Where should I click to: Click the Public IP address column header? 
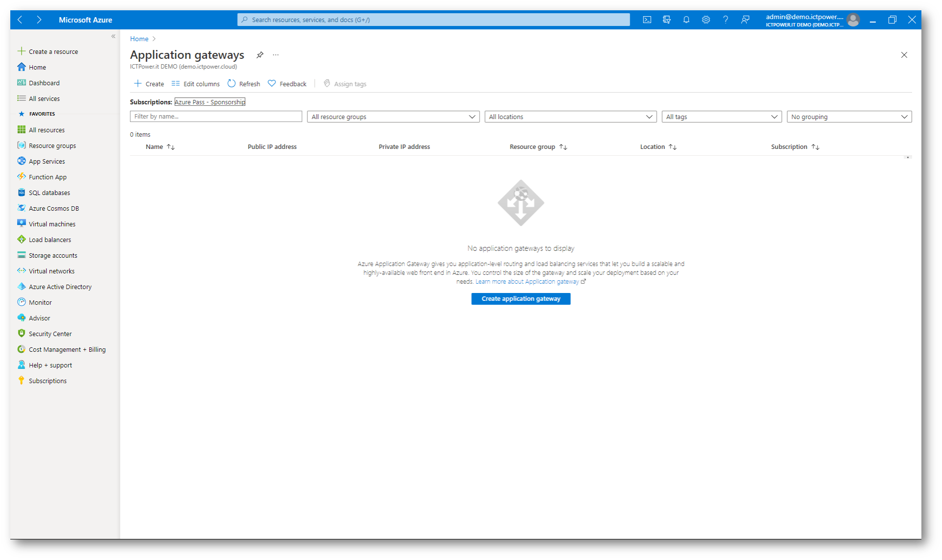pyautogui.click(x=272, y=147)
